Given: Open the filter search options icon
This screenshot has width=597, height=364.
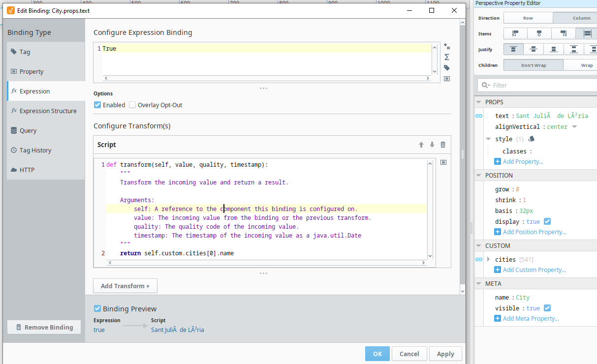Looking at the screenshot, I should tap(486, 85).
